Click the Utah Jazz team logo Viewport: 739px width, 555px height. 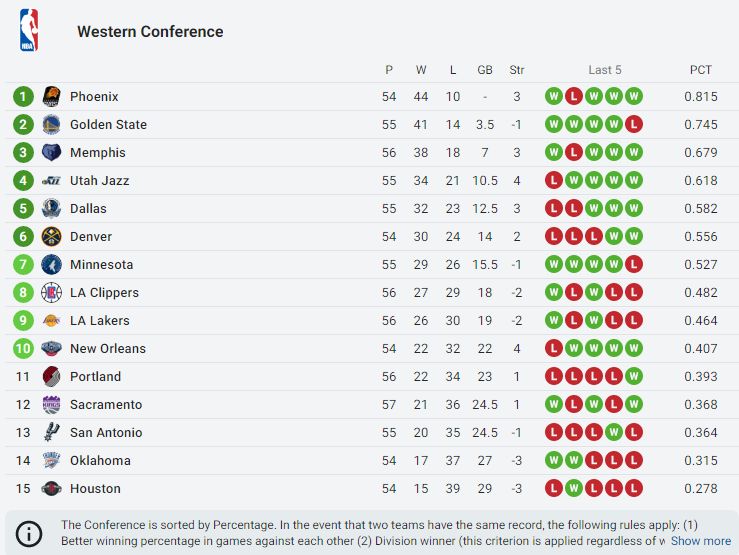[51, 181]
